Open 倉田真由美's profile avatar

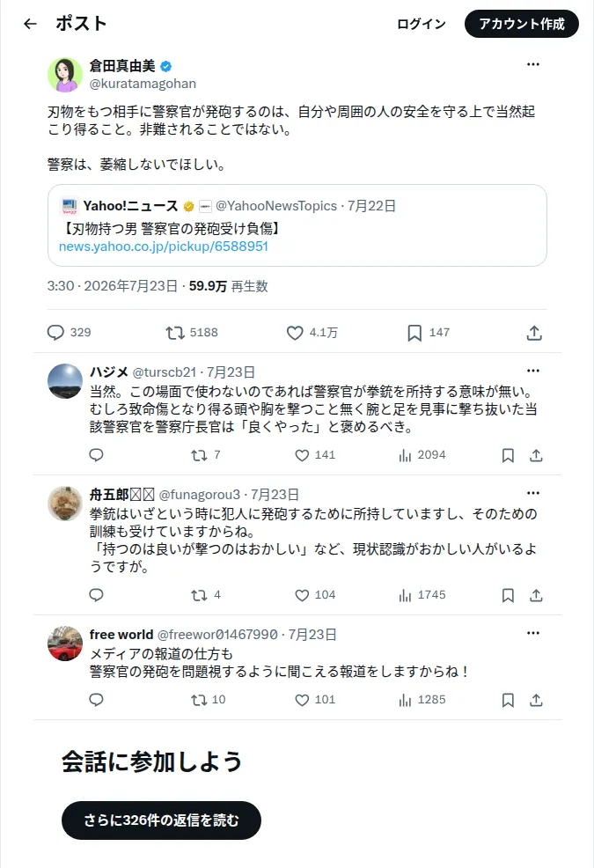click(x=65, y=74)
